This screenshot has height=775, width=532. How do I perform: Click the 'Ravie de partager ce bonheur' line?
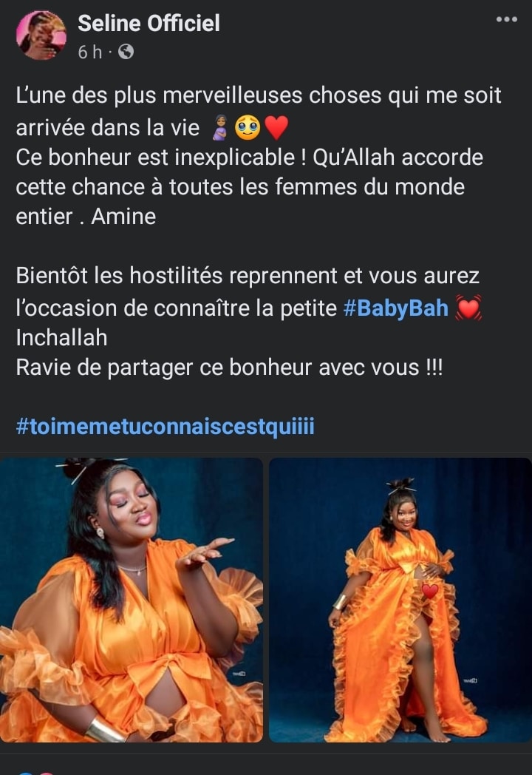(229, 368)
